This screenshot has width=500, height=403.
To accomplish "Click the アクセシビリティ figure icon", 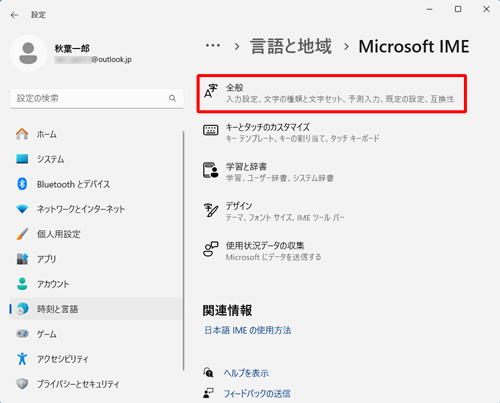I will [x=22, y=359].
